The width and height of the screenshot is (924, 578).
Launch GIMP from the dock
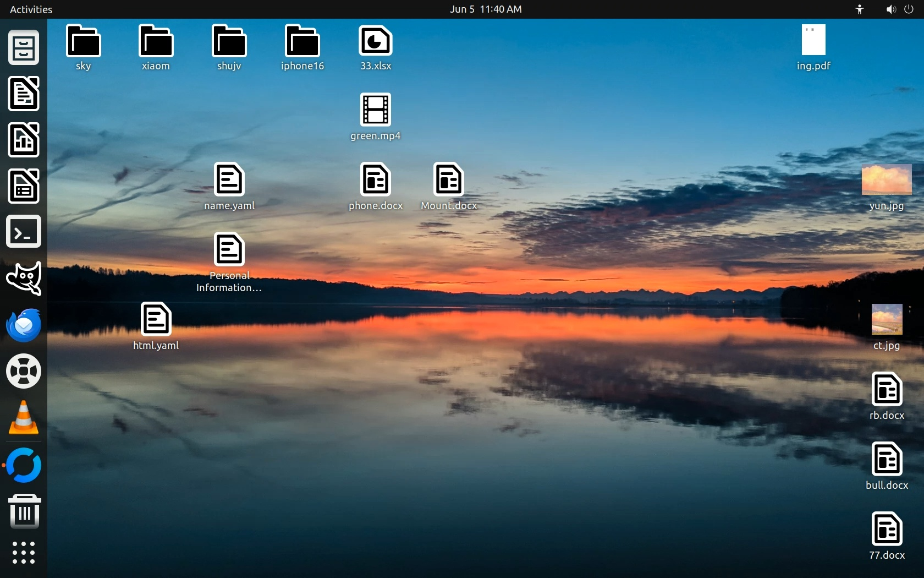pos(24,278)
